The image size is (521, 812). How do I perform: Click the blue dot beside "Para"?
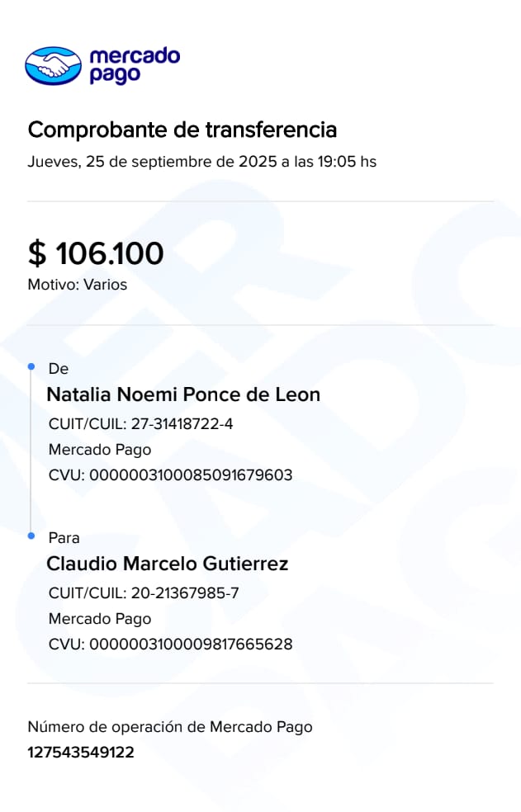(31, 536)
